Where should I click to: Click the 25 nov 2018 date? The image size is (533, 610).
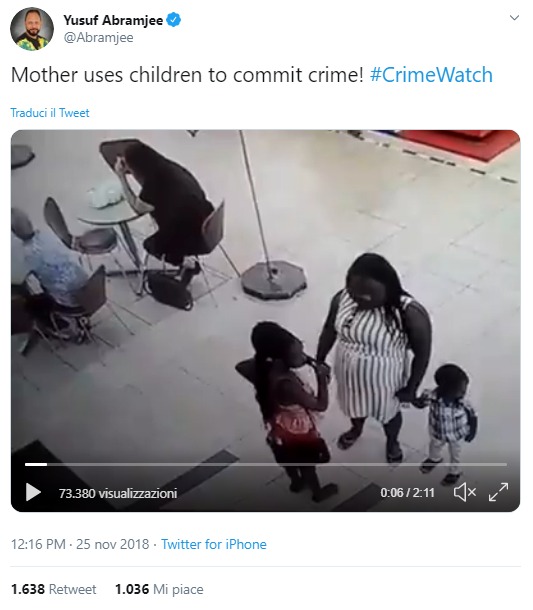click(x=112, y=544)
